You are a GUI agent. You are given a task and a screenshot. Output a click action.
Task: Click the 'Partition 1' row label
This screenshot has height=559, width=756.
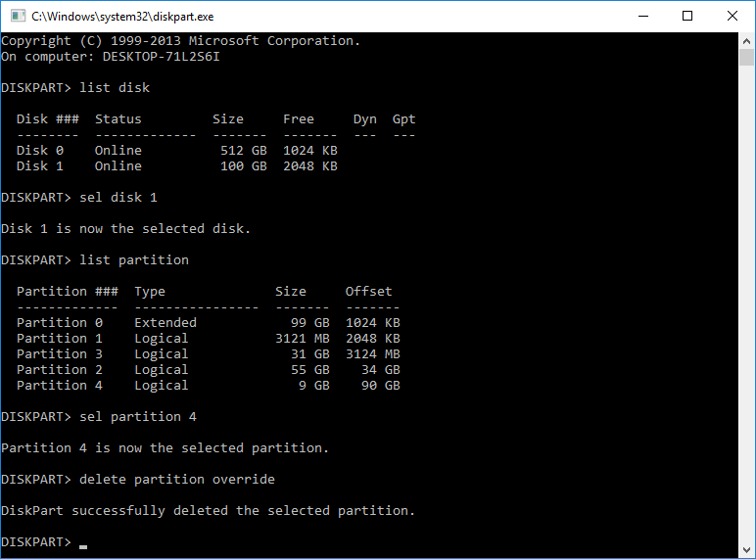[x=60, y=339]
